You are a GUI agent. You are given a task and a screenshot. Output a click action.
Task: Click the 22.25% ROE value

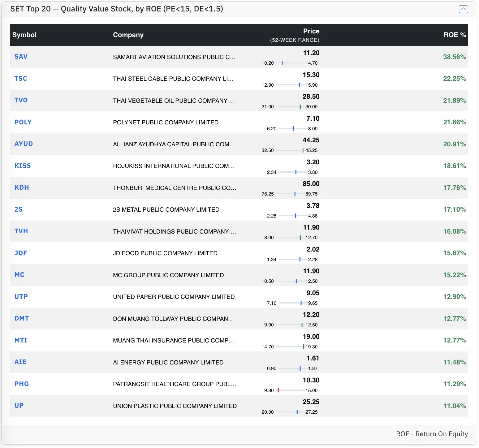[x=454, y=79]
